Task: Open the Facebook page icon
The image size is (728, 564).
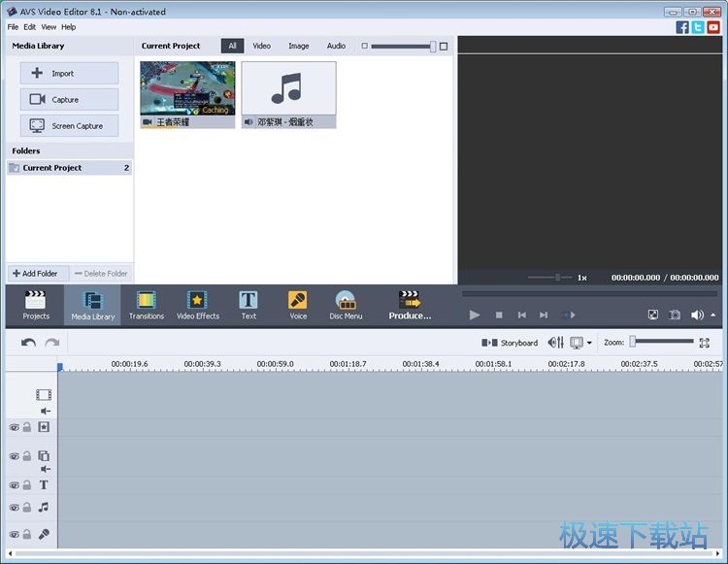Action: pyautogui.click(x=682, y=27)
